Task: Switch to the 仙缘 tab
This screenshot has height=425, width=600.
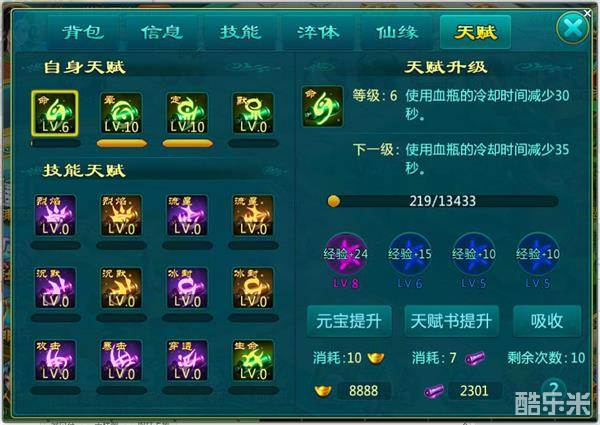Action: pyautogui.click(x=397, y=33)
